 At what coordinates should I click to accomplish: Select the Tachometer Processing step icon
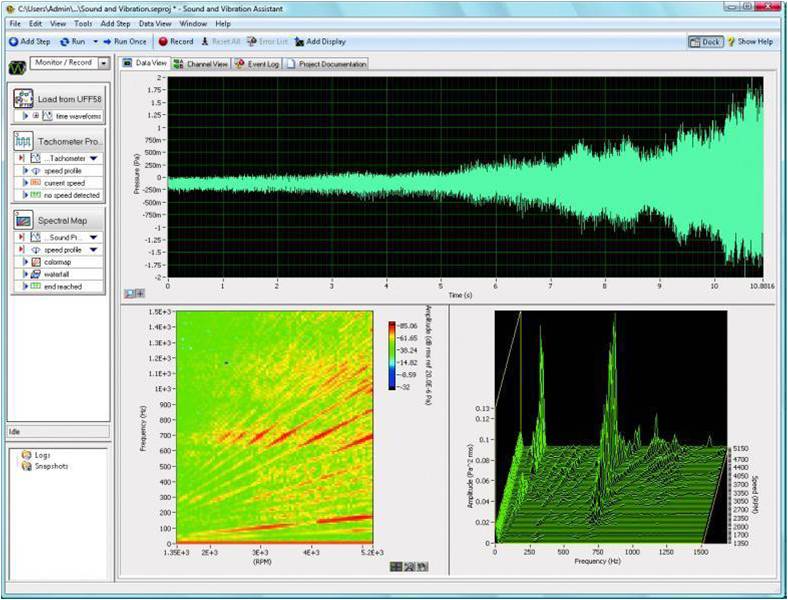(x=24, y=142)
